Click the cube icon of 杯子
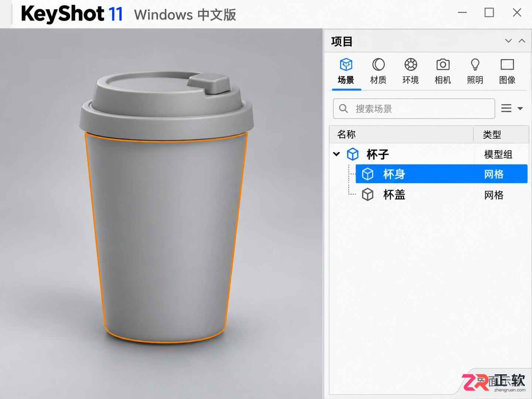532x399 pixels. pos(352,154)
